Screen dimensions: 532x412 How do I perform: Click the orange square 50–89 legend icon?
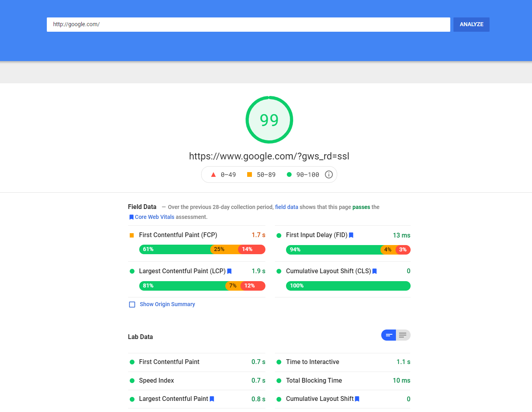tap(250, 174)
